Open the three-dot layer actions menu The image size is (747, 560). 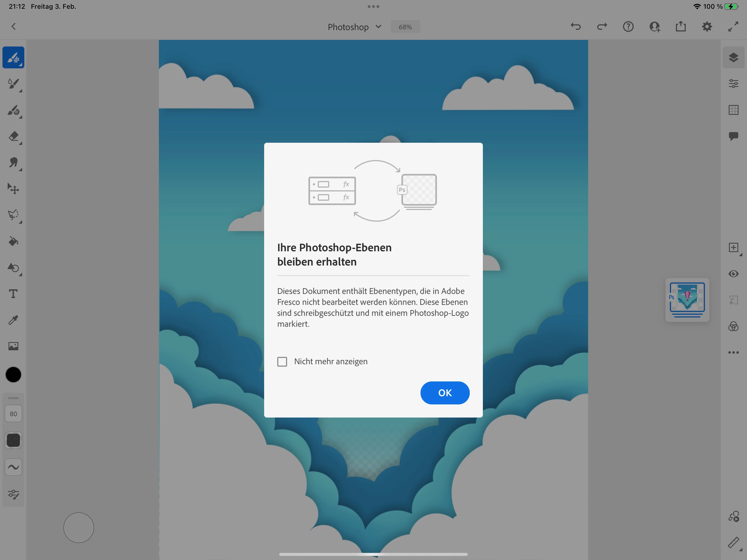[x=733, y=353]
